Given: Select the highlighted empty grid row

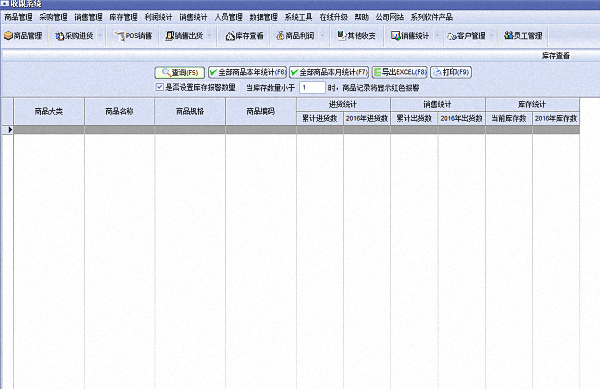Looking at the screenshot, I should point(297,130).
